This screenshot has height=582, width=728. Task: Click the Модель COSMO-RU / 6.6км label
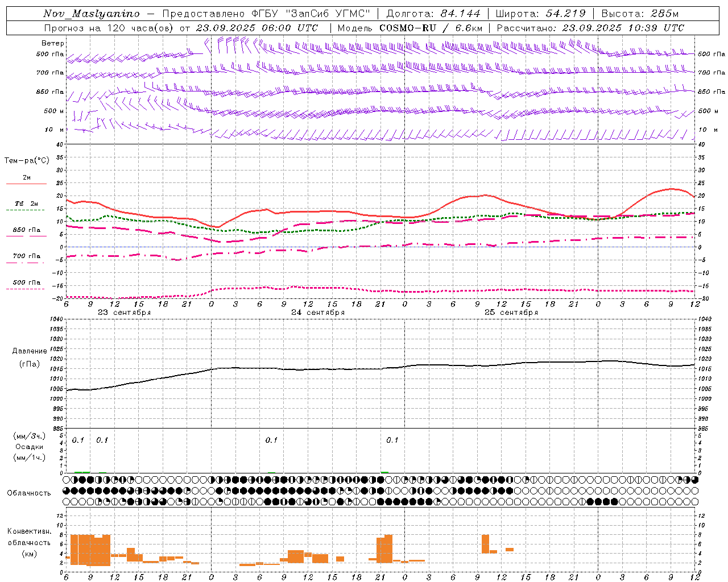[x=410, y=28]
